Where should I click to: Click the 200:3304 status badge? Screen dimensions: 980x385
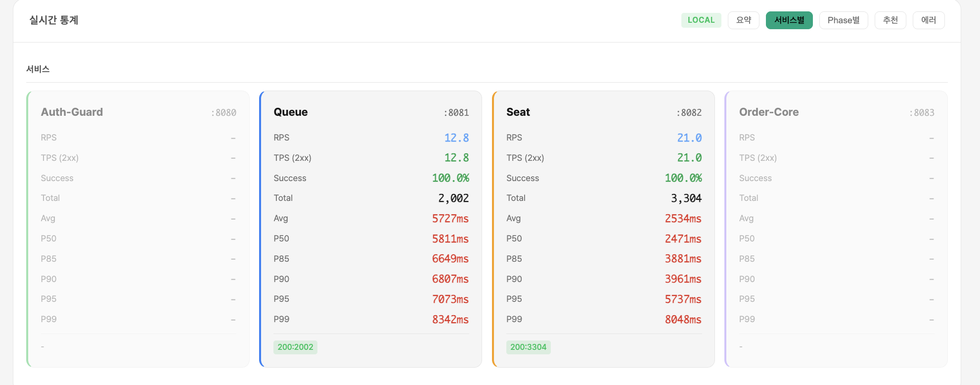528,347
